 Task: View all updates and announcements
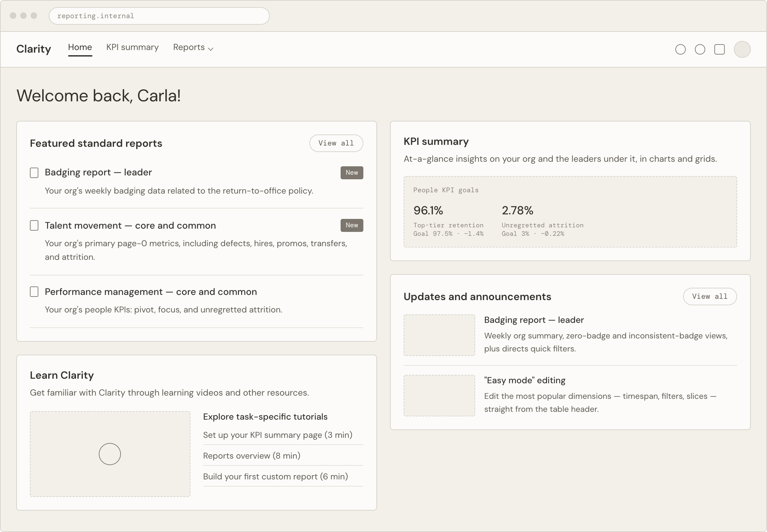710,296
